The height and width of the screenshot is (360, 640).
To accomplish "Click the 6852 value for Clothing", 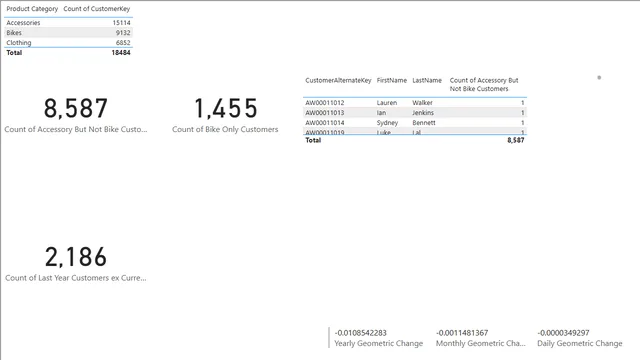I will coord(123,42).
